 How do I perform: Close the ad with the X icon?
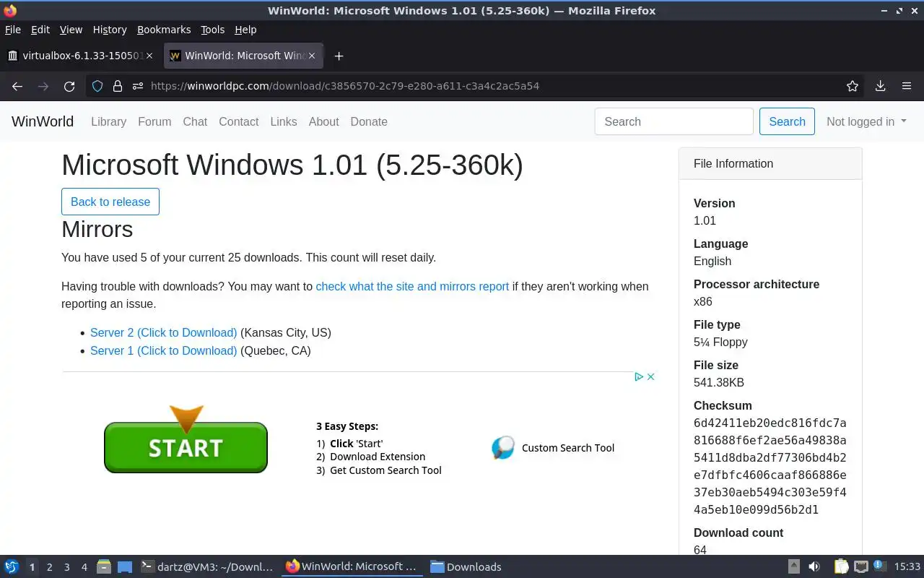click(650, 376)
